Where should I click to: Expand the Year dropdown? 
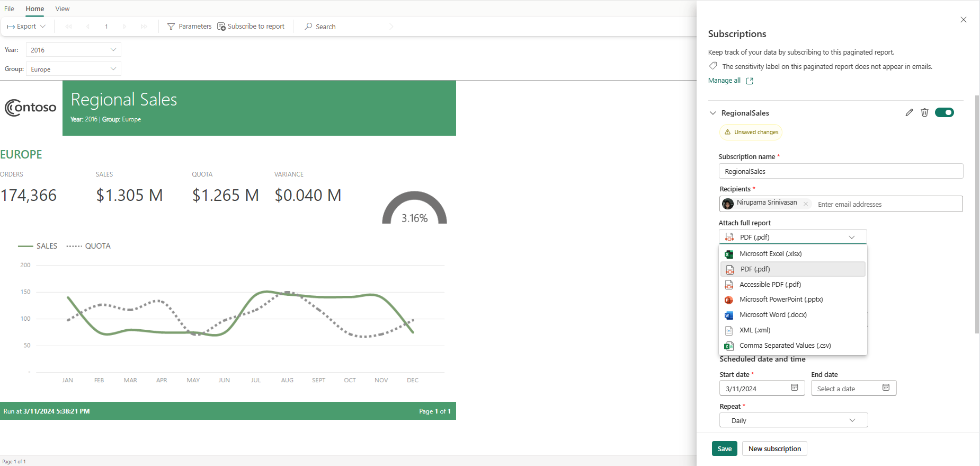tap(113, 50)
